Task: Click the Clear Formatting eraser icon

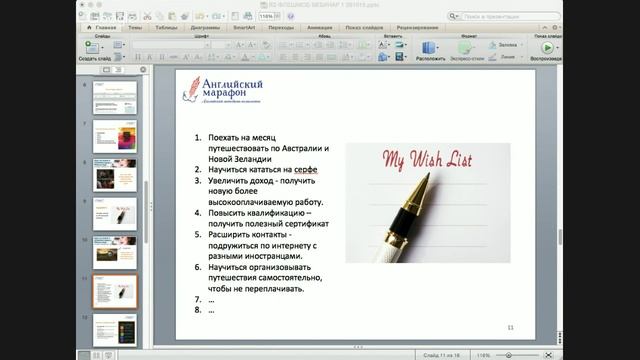Action: [266, 45]
